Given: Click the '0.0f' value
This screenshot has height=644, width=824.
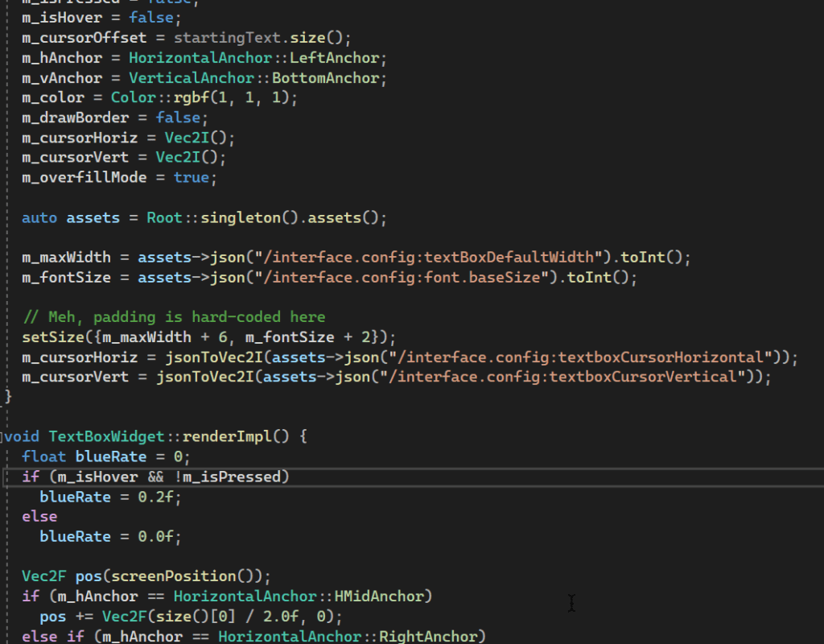Looking at the screenshot, I should pos(155,537).
